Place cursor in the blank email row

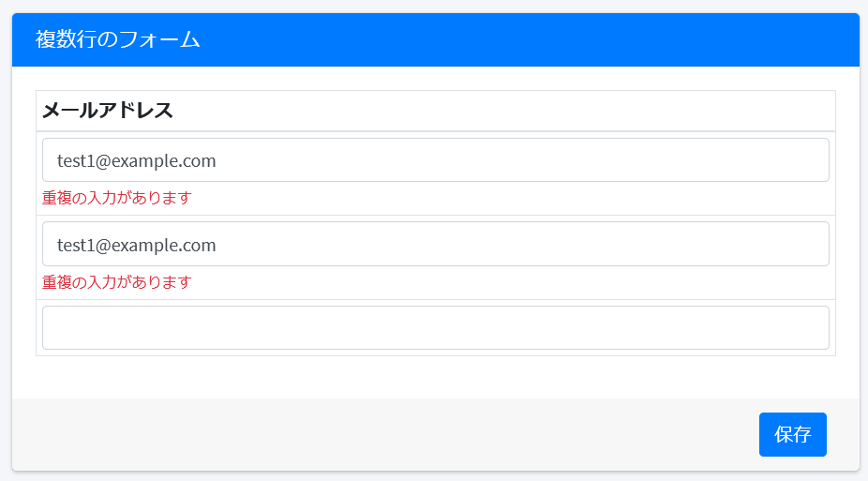[436, 327]
